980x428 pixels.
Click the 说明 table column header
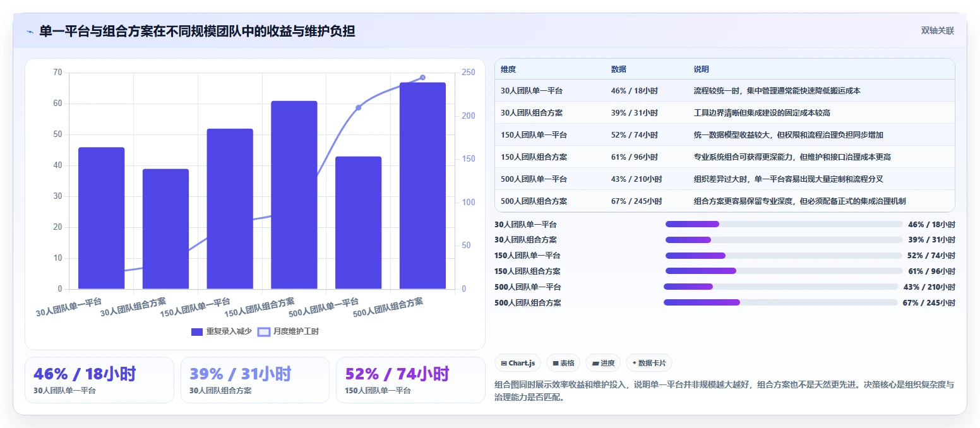[x=702, y=69]
